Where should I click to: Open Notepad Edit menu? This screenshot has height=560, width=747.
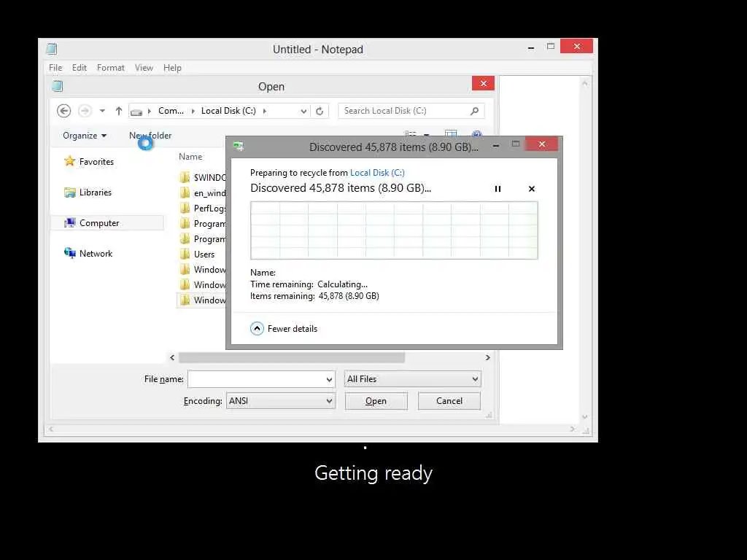point(79,68)
